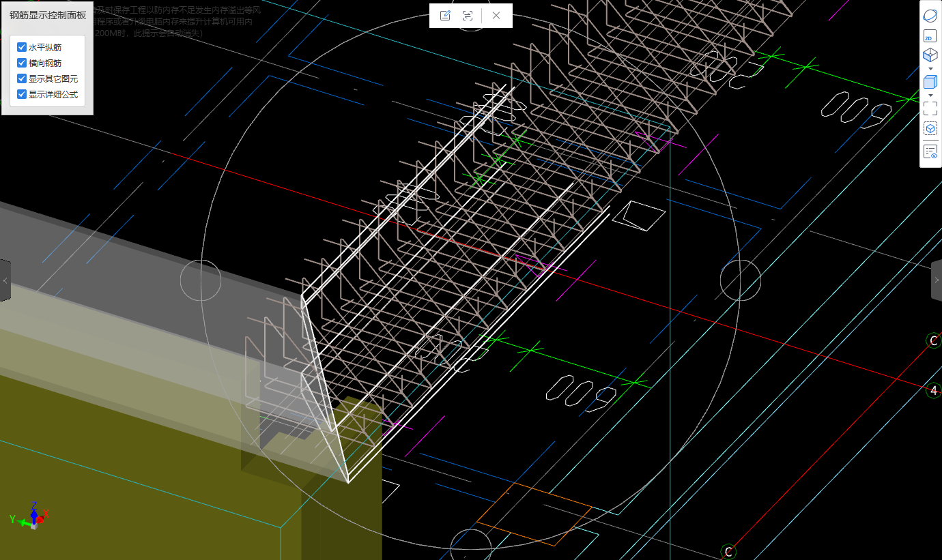The image size is (942, 560).
Task: Toggle the 水平纵筋 checkbox
Action: [x=22, y=47]
